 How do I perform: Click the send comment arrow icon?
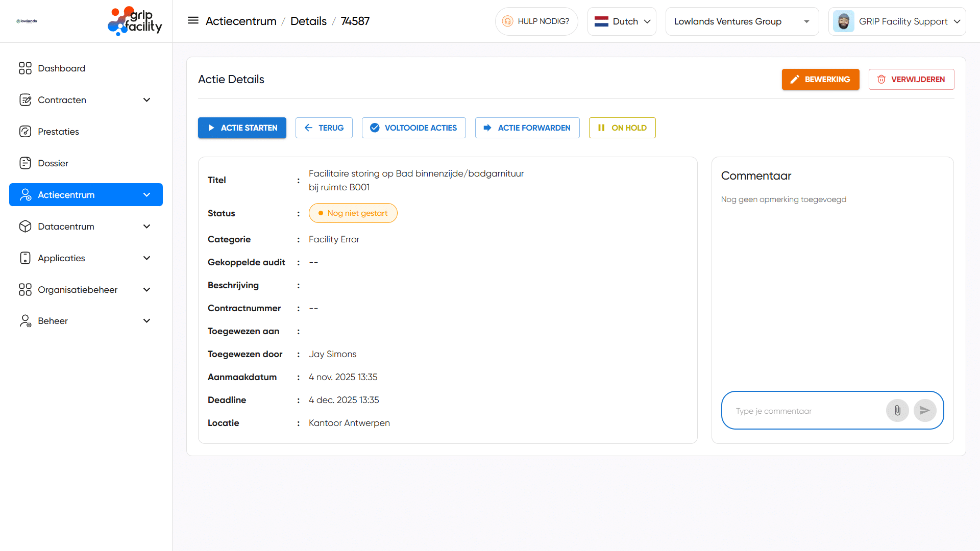coord(924,411)
